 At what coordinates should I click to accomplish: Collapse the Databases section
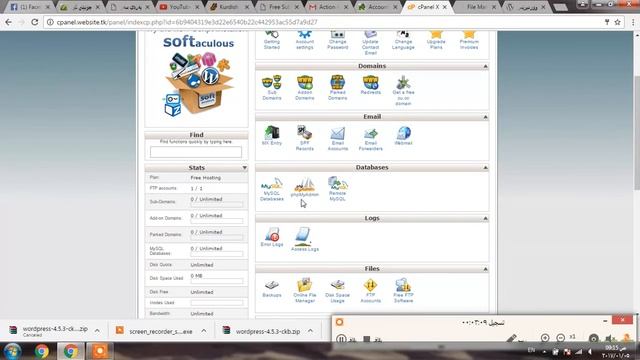(x=485, y=168)
